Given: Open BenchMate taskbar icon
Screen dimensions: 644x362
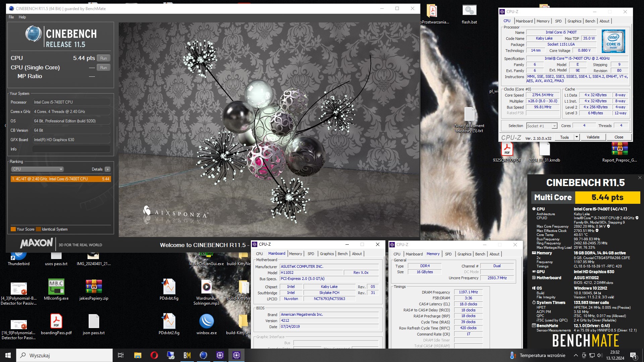Looking at the screenshot, I should pyautogui.click(x=187, y=355).
